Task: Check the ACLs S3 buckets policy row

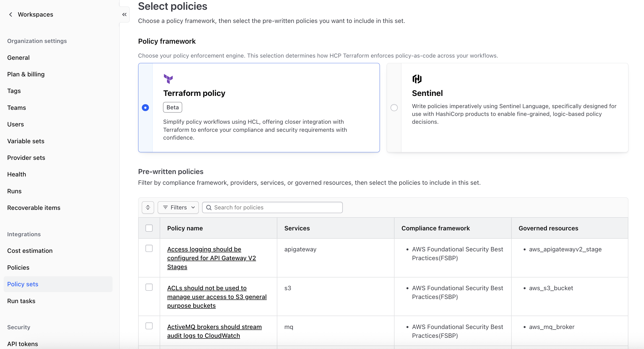Action: 149,287
